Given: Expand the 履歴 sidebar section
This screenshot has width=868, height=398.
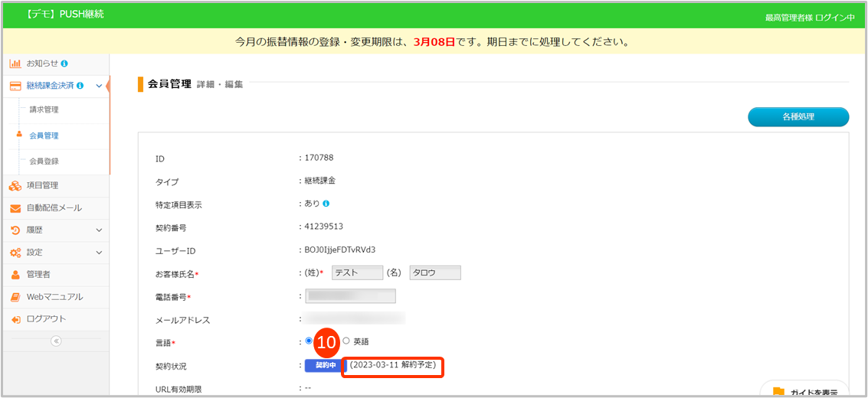Looking at the screenshot, I should click(99, 230).
